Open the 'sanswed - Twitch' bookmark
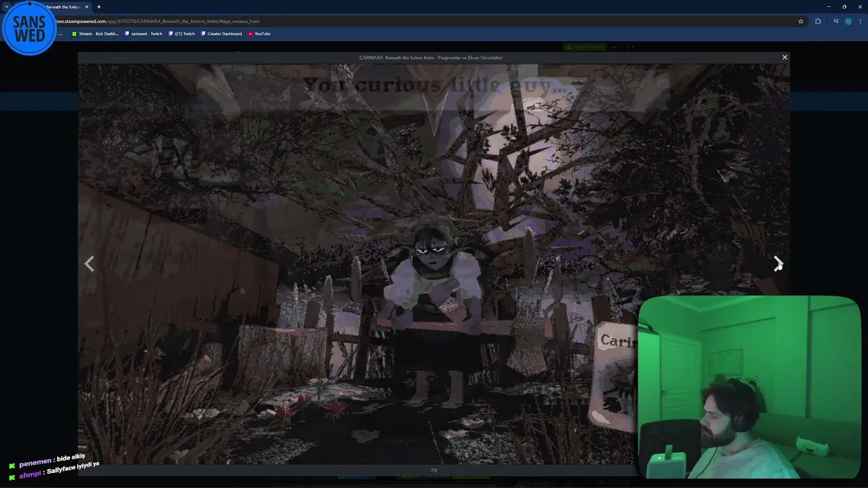Viewport: 868px width, 488px height. coord(143,34)
